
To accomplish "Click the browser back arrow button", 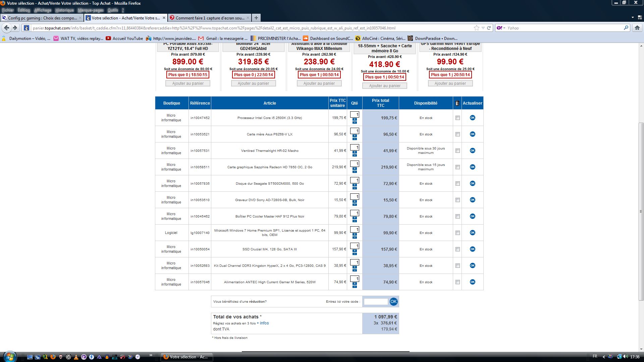I will (x=7, y=28).
